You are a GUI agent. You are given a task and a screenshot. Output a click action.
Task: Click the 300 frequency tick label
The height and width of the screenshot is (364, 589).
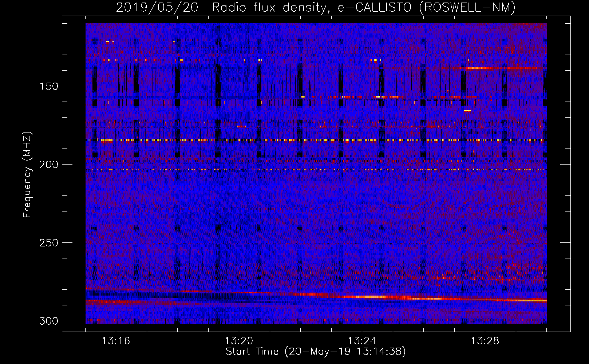tap(49, 321)
